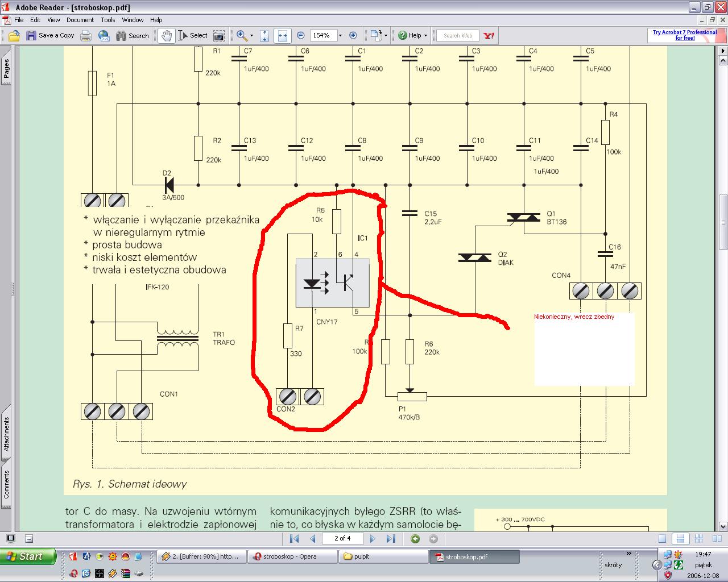Click the green Previous View arrow
The height and width of the screenshot is (582, 728).
pos(415,538)
